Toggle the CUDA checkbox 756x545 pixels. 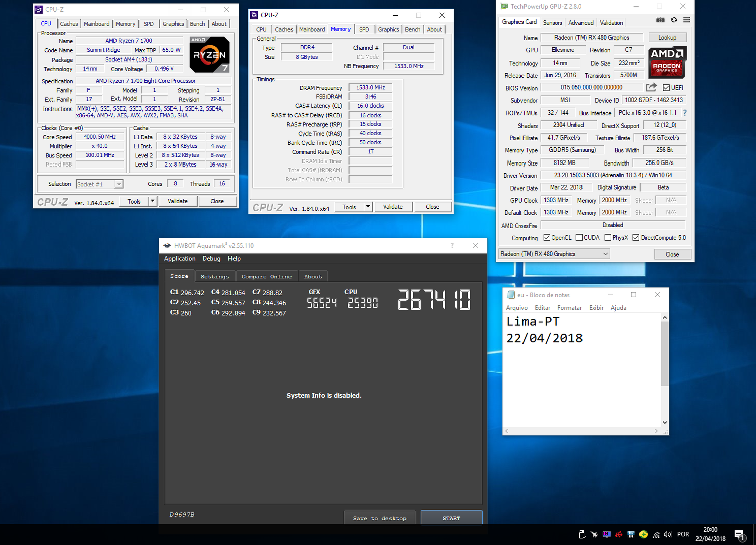579,238
